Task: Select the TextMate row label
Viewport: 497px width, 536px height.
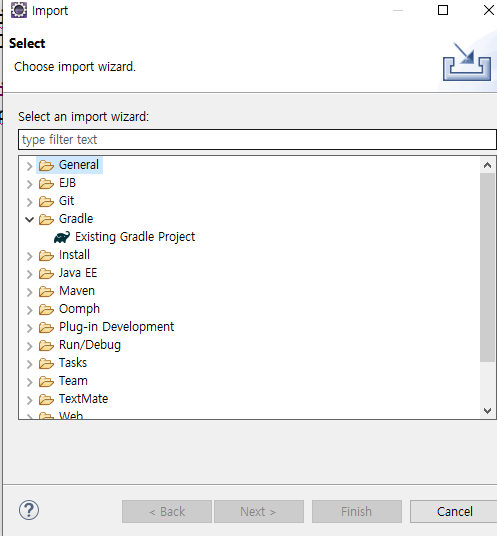Action: click(83, 399)
